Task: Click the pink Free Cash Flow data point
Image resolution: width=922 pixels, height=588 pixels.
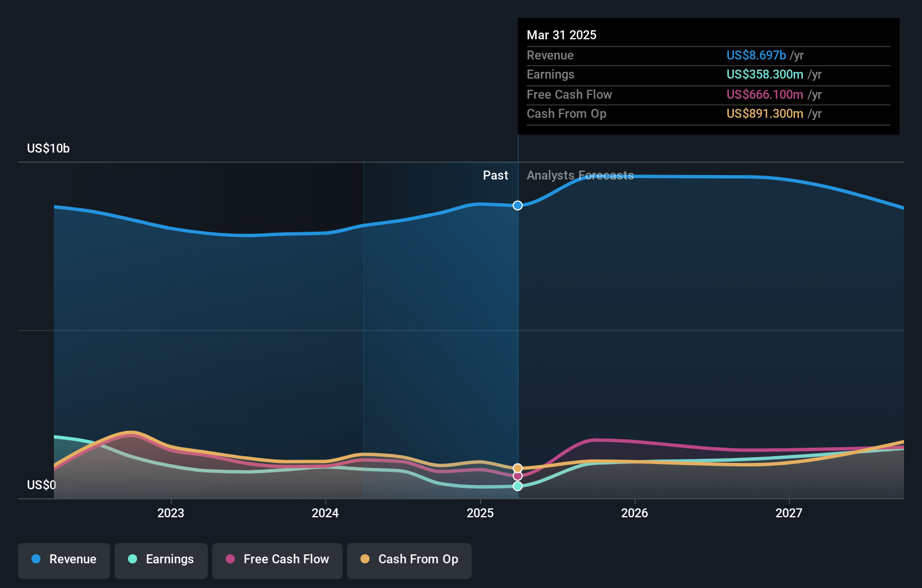Action: [518, 476]
